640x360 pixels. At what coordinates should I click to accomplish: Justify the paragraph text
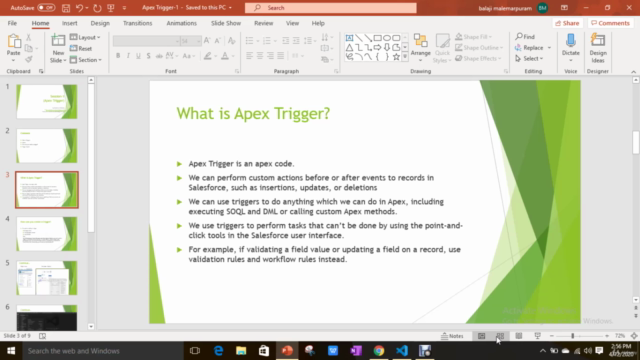(281, 56)
